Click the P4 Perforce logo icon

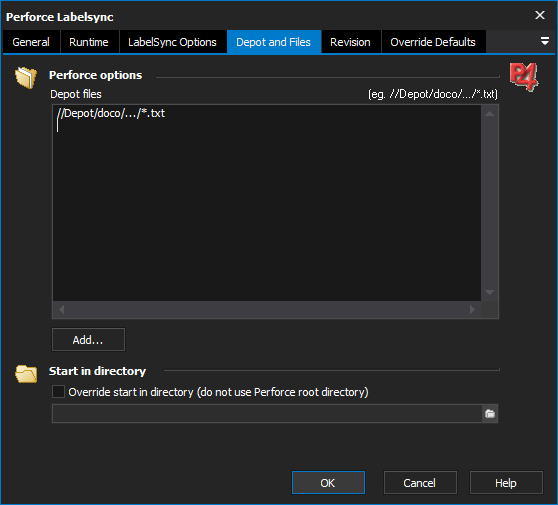(524, 77)
